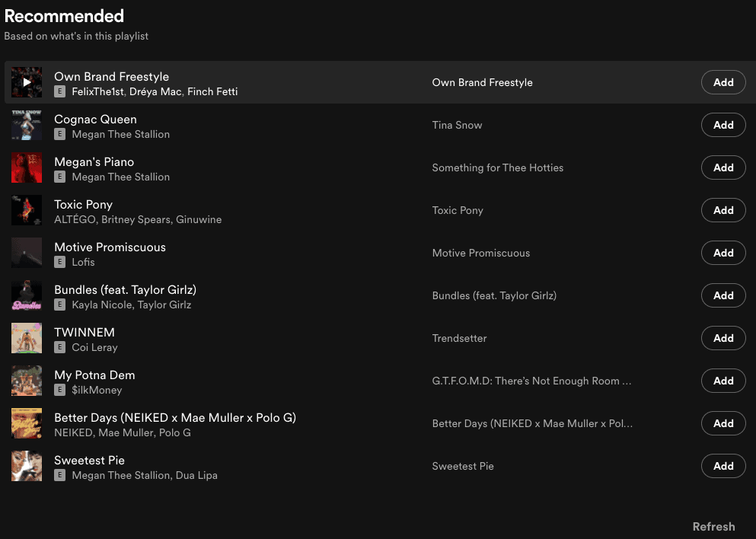Viewport: 756px width, 539px height.
Task: Open the Tina Snow album link
Action: click(x=457, y=125)
